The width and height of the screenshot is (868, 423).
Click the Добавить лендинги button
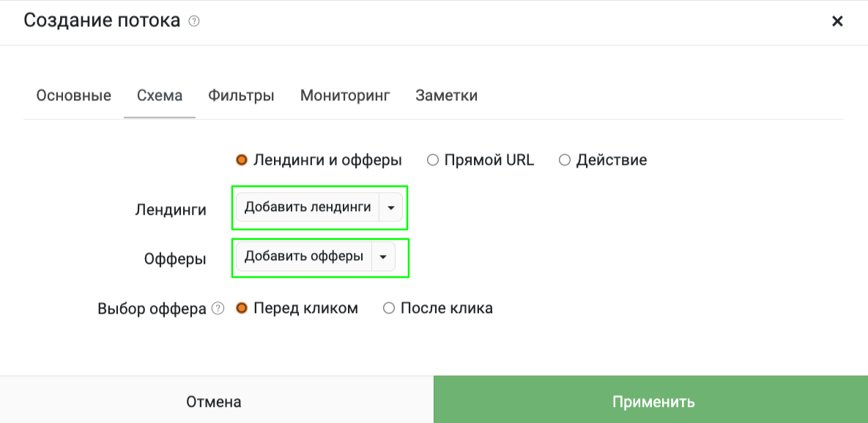pyautogui.click(x=307, y=207)
